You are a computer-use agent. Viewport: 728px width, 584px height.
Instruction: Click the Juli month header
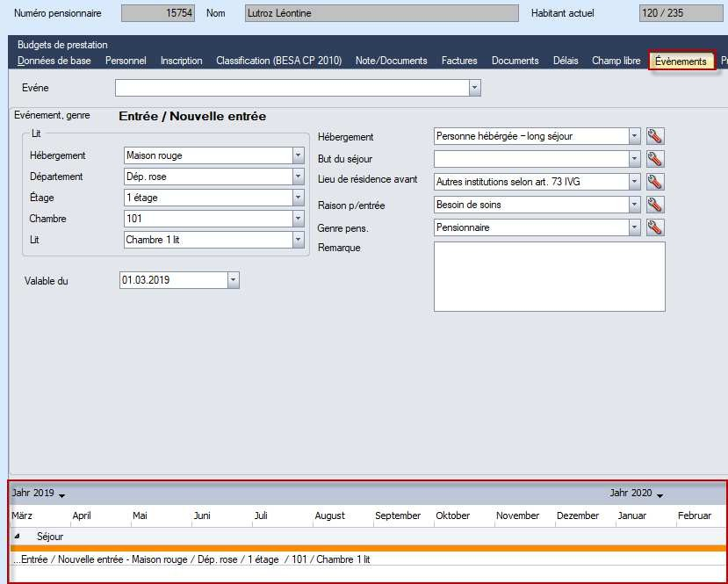(261, 516)
